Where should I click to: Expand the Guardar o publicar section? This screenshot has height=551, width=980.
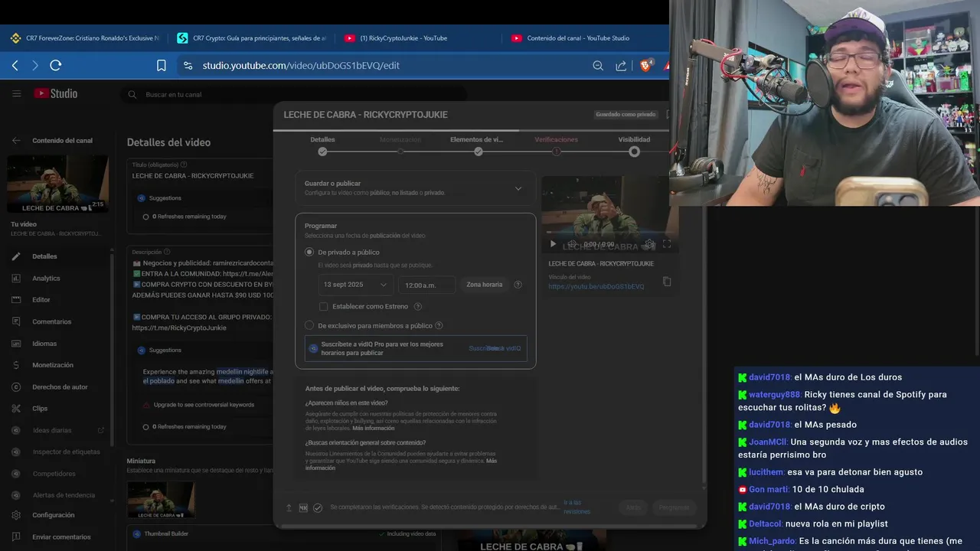(x=415, y=187)
